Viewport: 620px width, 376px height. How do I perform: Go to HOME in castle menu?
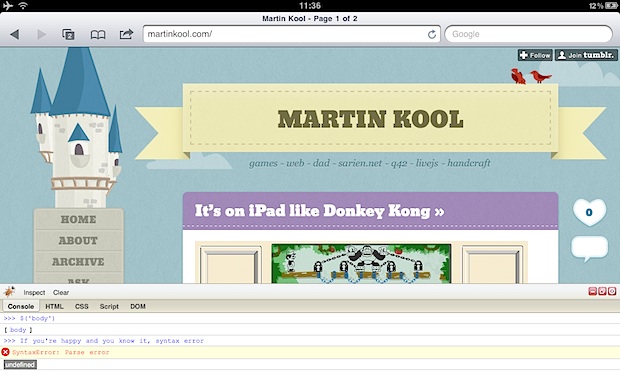(78, 219)
